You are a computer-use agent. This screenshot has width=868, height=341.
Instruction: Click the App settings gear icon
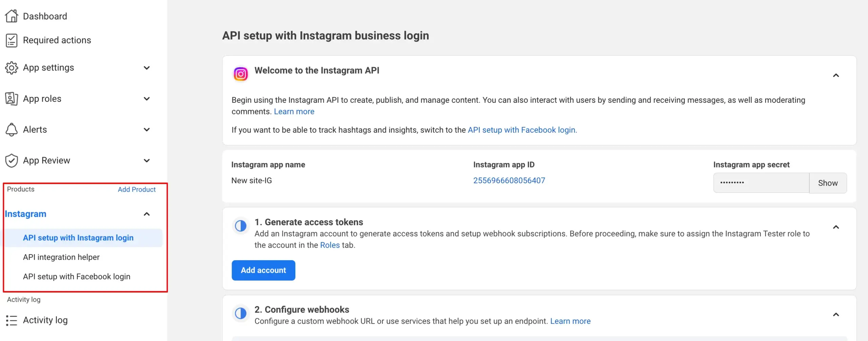point(12,68)
